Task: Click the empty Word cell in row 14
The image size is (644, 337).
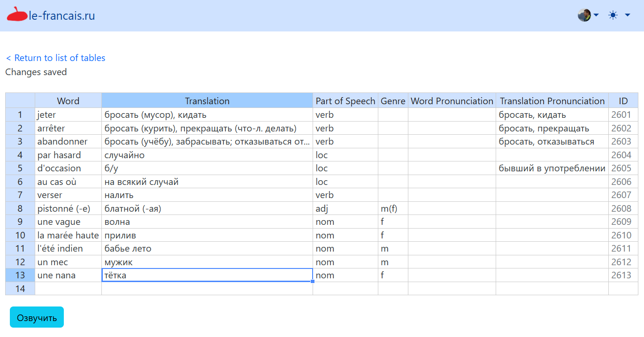Action: coord(68,289)
